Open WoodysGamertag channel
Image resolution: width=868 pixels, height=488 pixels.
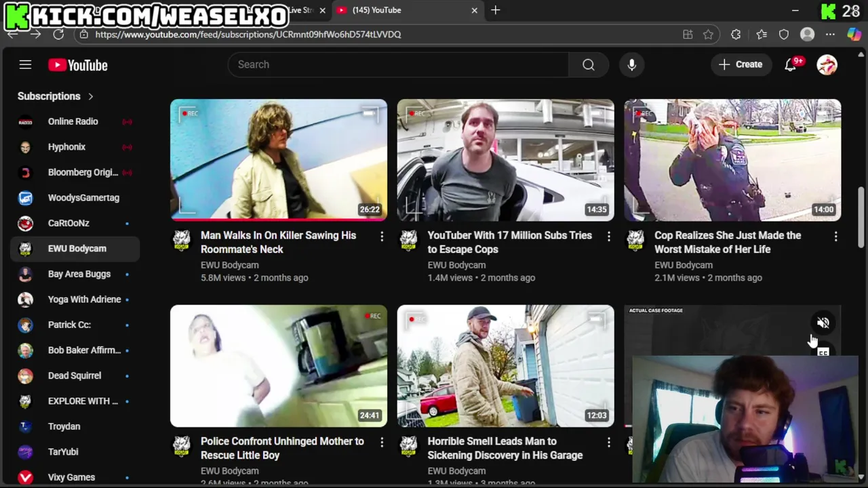(x=75, y=198)
